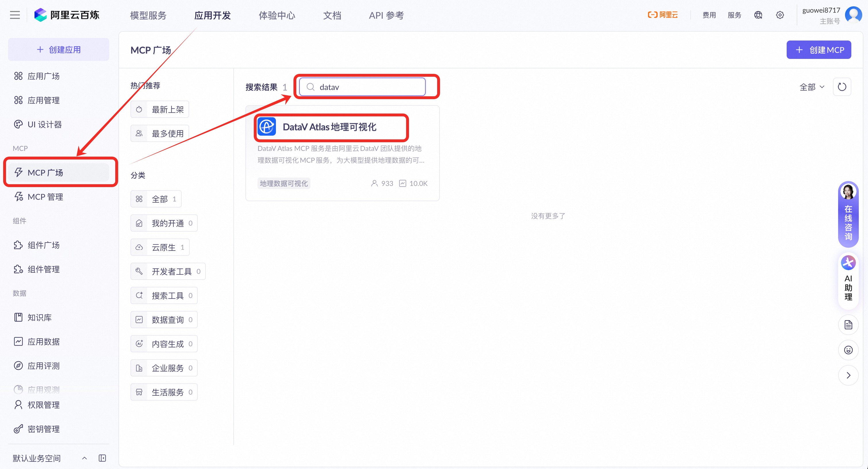Screen dimensions: 868x469
Task: Open the language globe icon
Action: [x=758, y=15]
